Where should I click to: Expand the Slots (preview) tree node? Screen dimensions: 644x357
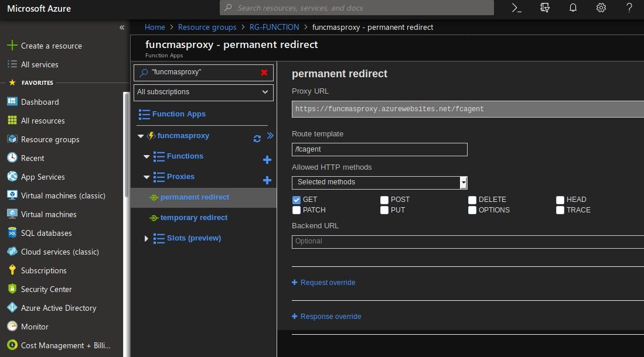point(146,238)
